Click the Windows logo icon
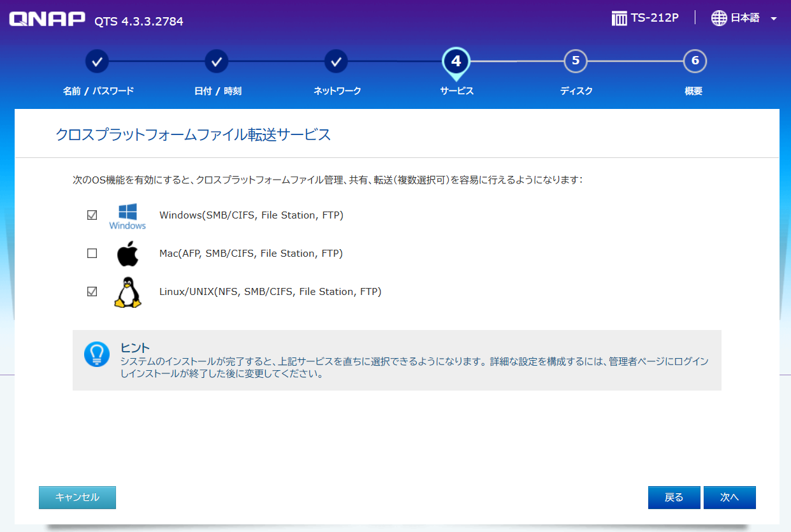The height and width of the screenshot is (532, 791). coord(127,214)
